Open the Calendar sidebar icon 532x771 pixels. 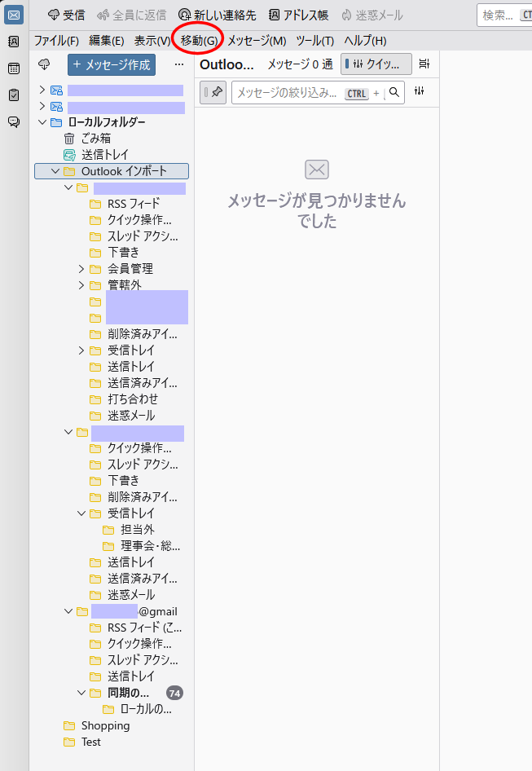pyautogui.click(x=14, y=68)
